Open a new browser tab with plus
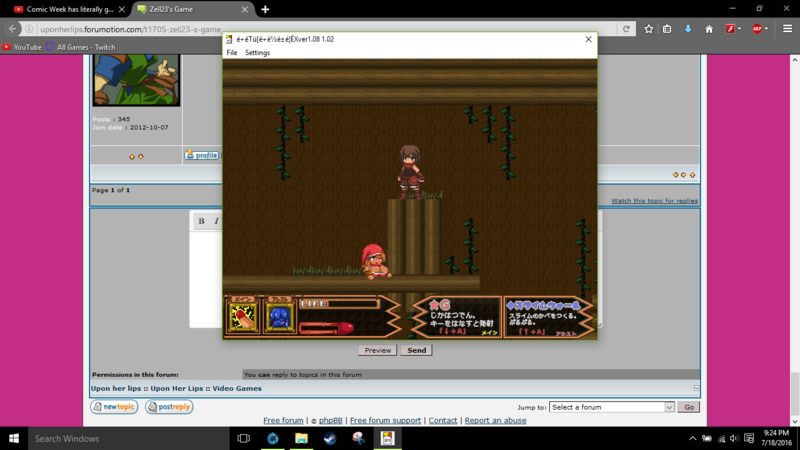The width and height of the screenshot is (800, 450). click(x=265, y=9)
